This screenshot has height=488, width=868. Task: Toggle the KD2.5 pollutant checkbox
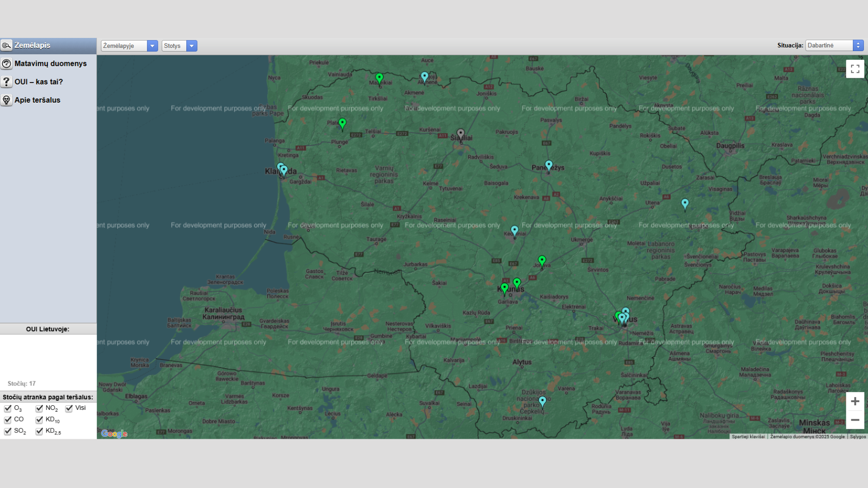coord(39,432)
